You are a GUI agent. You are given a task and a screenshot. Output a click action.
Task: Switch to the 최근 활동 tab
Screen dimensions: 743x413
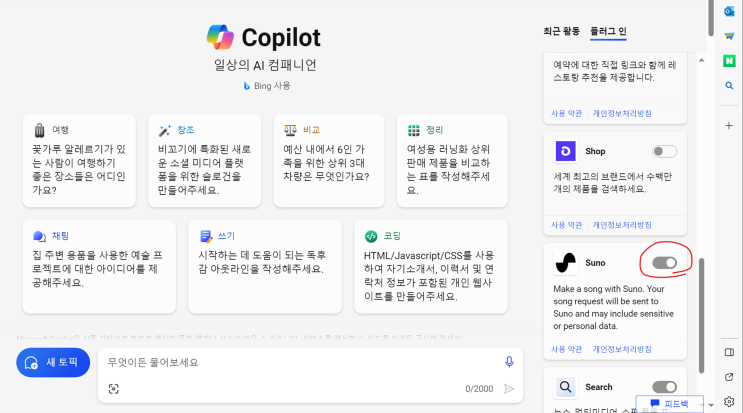[x=562, y=31]
